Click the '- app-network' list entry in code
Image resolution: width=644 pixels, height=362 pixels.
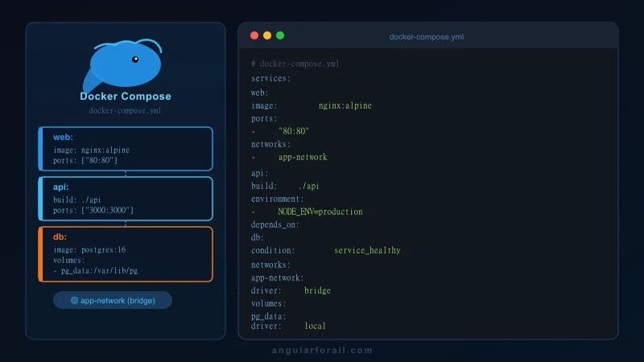(289, 157)
